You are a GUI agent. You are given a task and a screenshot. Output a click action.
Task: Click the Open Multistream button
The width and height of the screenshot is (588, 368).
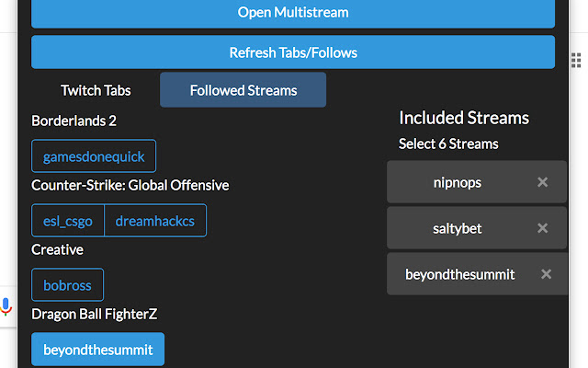coord(293,13)
